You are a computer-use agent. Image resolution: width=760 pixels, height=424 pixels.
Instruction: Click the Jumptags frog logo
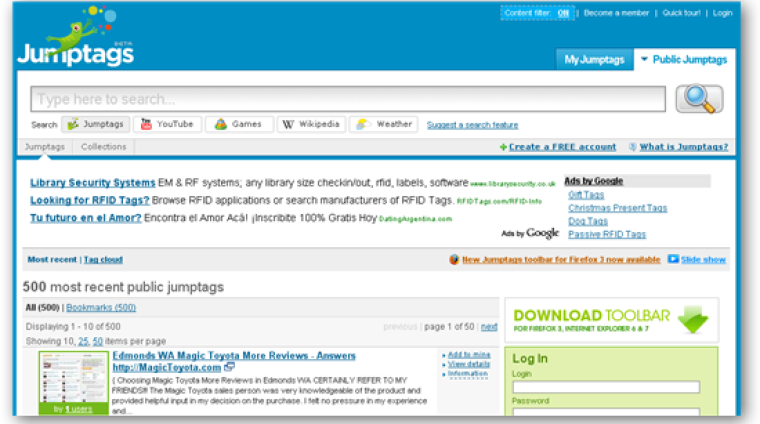point(76,36)
